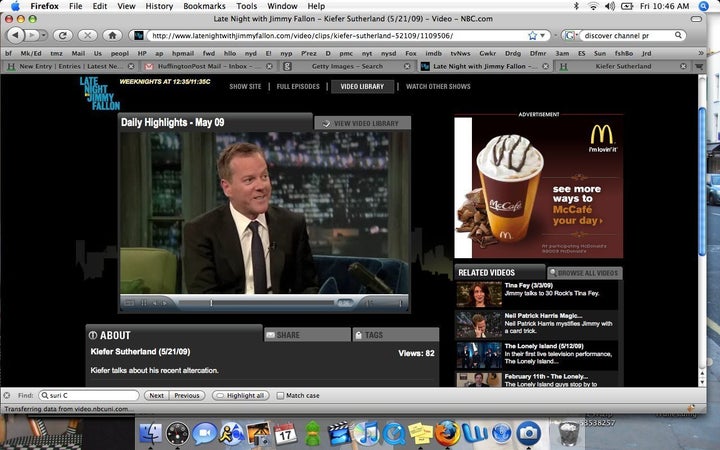This screenshot has height=450, width=720.
Task: Open the Drdg bookmark
Action: [512, 53]
